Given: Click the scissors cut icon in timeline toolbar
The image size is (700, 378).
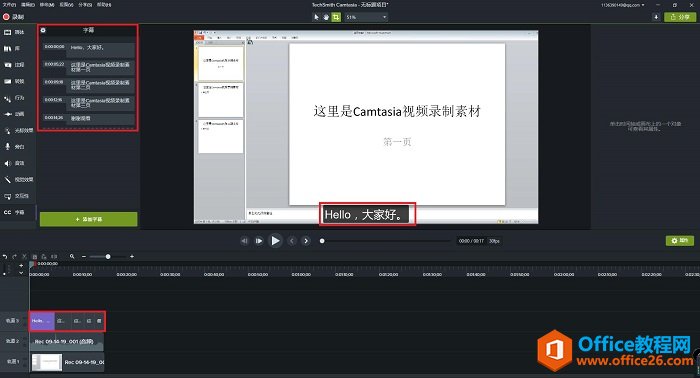Looking at the screenshot, I should coord(24,257).
